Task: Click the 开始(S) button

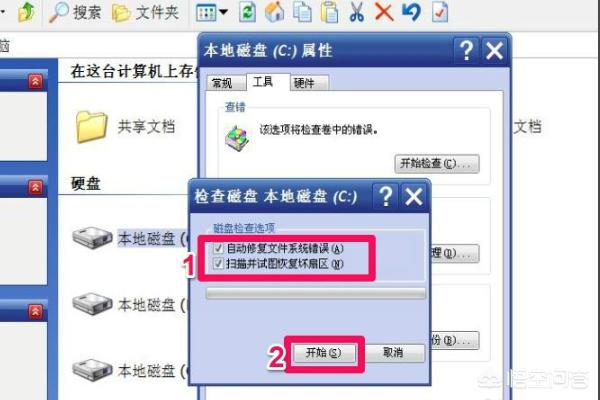Action: (324, 353)
